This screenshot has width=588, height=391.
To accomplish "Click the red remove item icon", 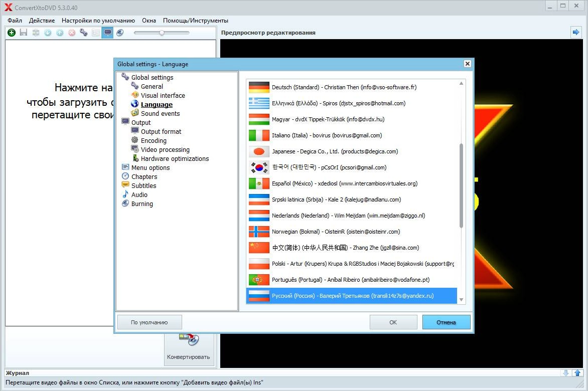I will pyautogui.click(x=72, y=33).
